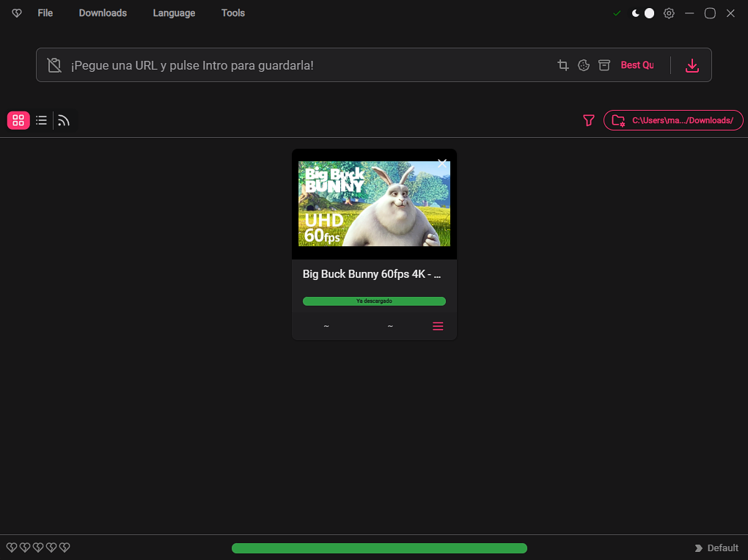Click the download arrow button
Viewport: 748px width, 560px height.
692,65
